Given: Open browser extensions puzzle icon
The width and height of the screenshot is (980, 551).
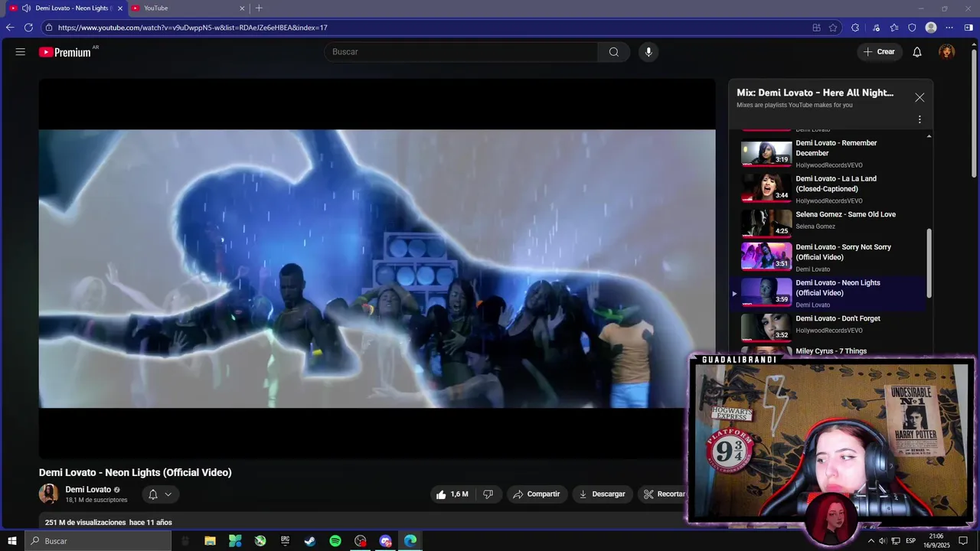Looking at the screenshot, I should tap(855, 28).
